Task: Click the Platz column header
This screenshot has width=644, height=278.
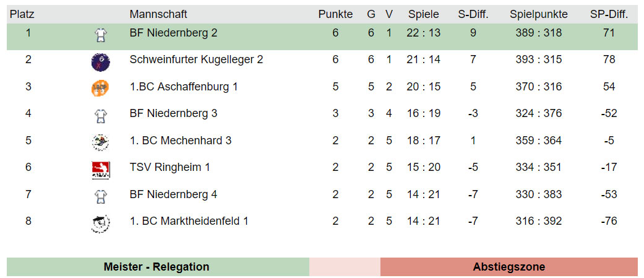Action: 22,14
